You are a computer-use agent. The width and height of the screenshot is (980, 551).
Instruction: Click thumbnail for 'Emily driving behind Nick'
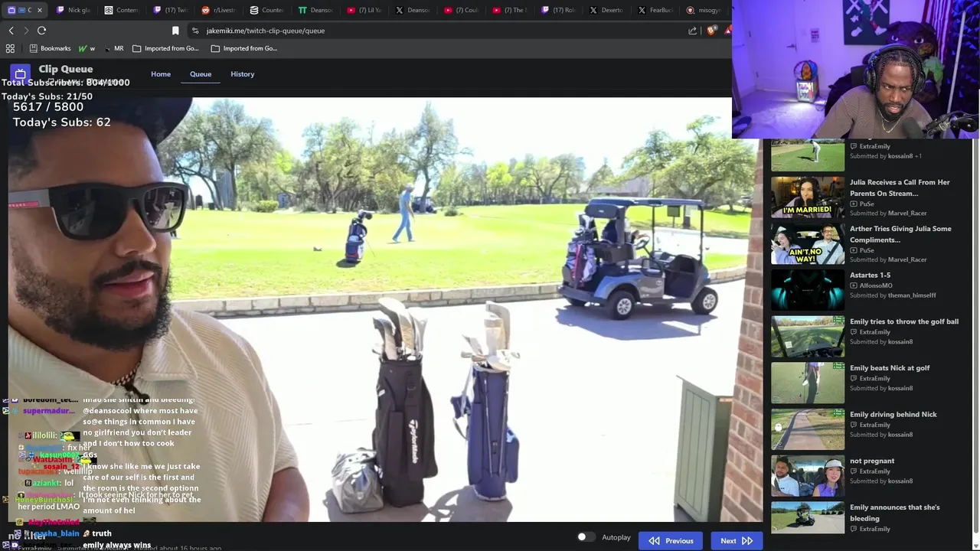click(808, 429)
